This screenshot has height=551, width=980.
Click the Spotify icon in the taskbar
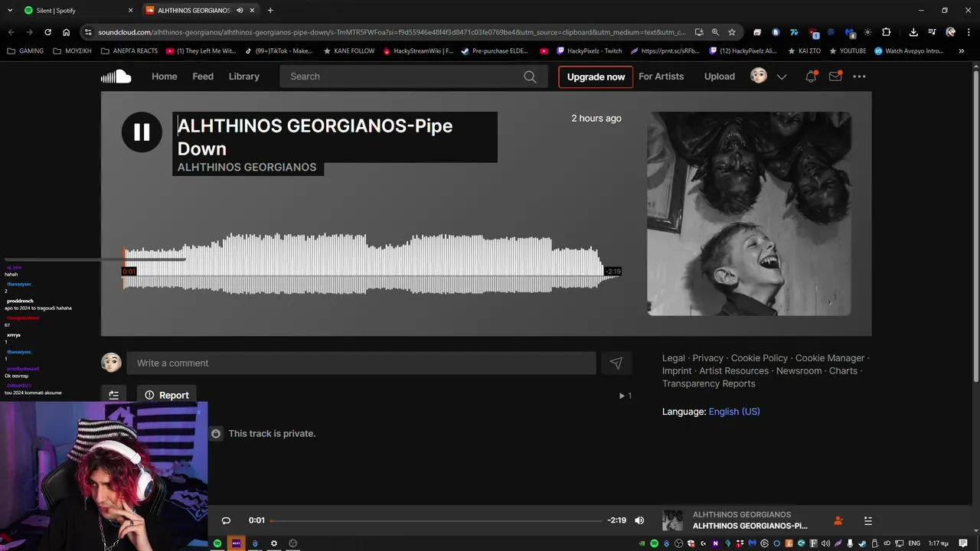tap(217, 543)
